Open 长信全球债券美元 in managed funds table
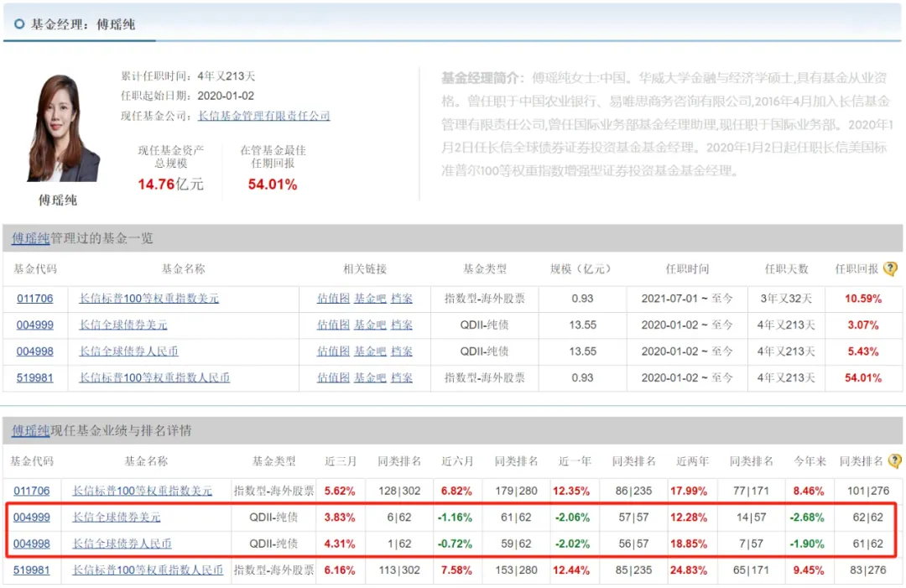Viewport: 906px width, 588px height. (x=123, y=325)
